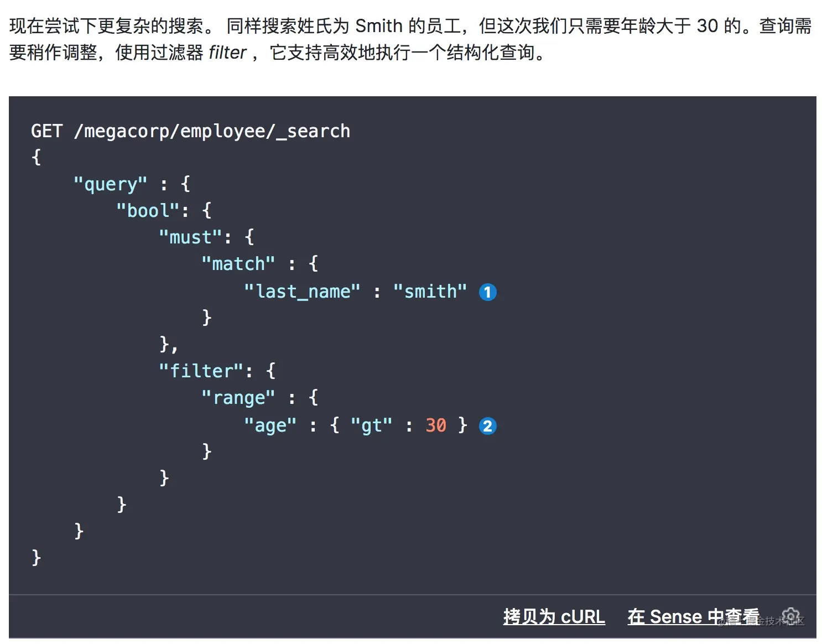
Task: Click the "match" key in code
Action: point(238,264)
